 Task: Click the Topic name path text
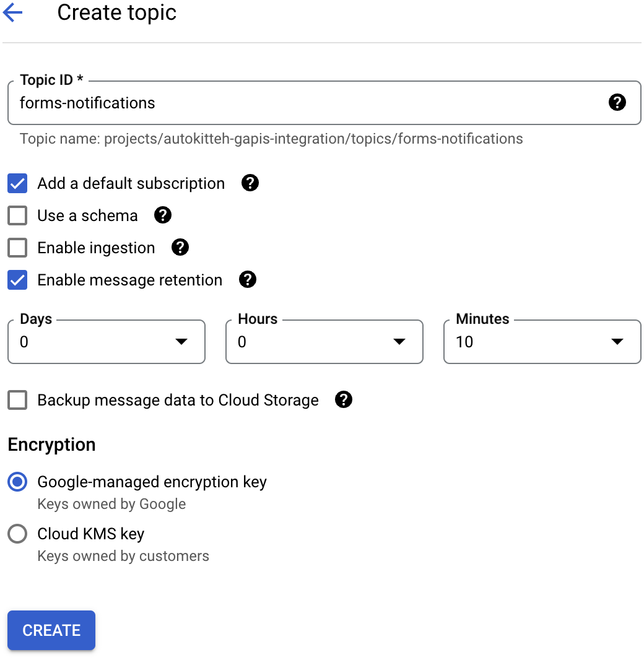click(x=271, y=139)
